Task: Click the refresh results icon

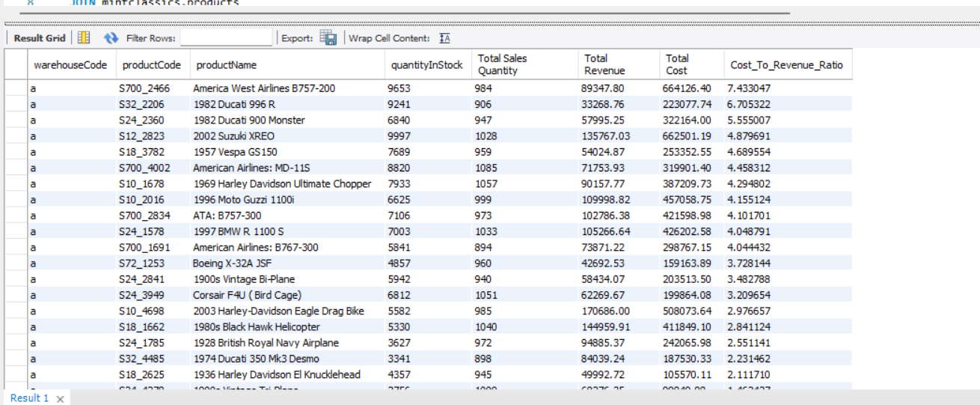Action: (x=111, y=38)
